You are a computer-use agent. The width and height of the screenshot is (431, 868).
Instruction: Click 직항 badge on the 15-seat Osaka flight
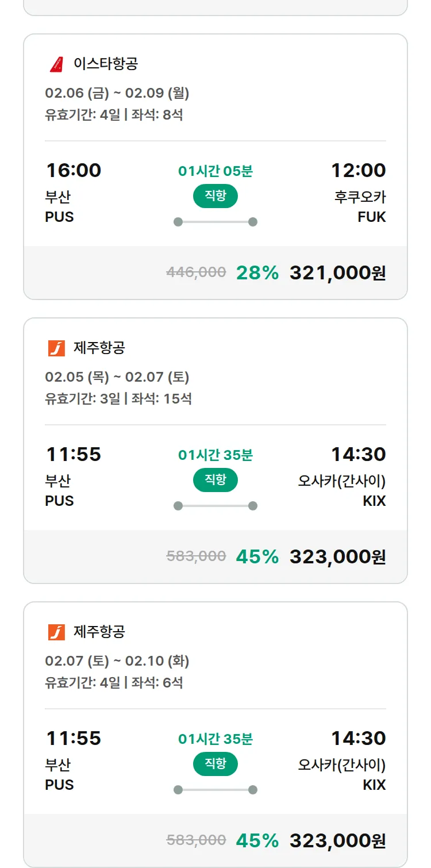[x=215, y=480]
